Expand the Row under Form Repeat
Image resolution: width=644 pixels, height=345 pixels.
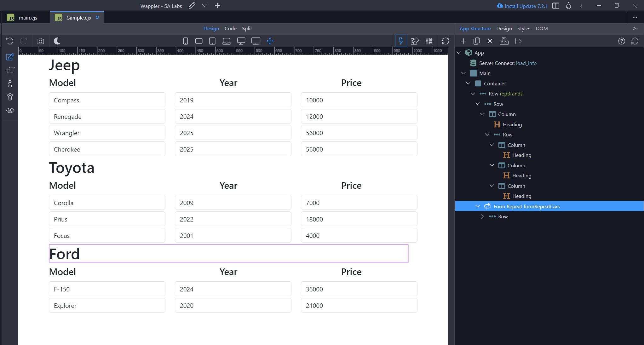coord(482,216)
